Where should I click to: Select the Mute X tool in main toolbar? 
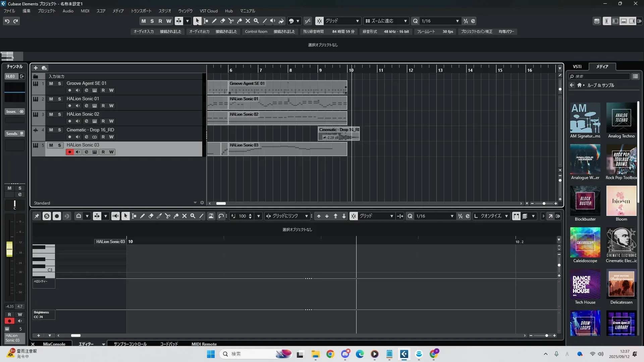pos(248,21)
